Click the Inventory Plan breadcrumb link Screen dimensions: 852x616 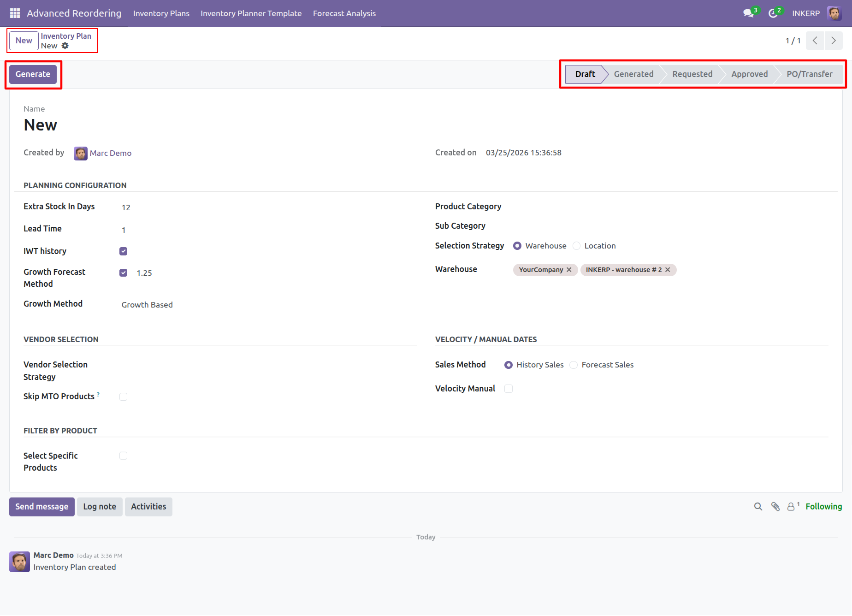coord(66,36)
